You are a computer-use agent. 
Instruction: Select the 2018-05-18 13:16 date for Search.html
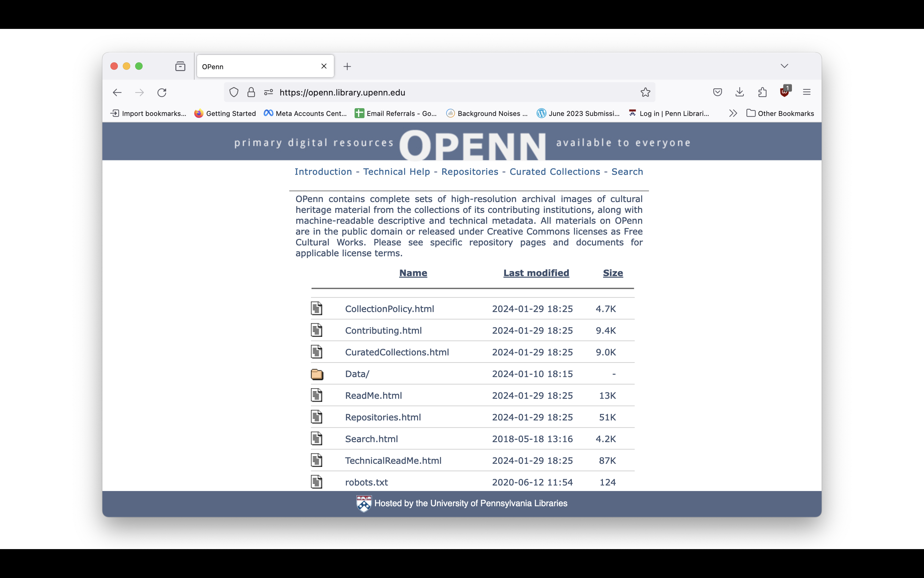pos(532,439)
